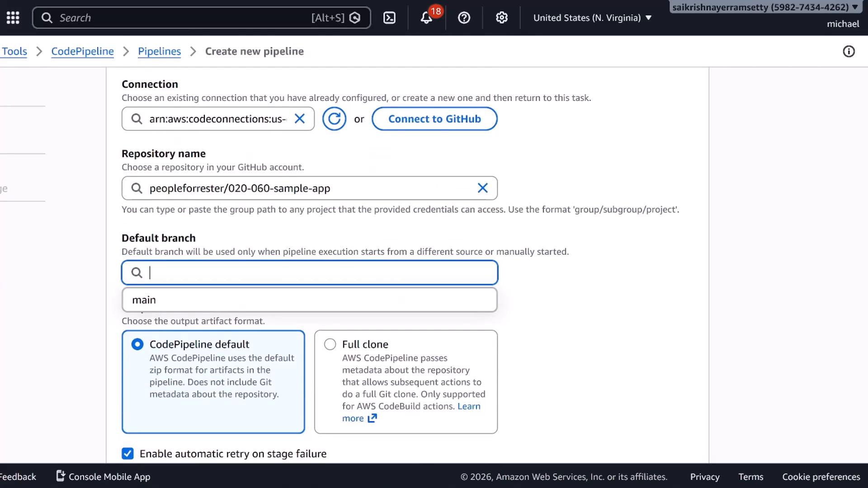
Task: Clear the selected connection ARN
Action: point(299,119)
